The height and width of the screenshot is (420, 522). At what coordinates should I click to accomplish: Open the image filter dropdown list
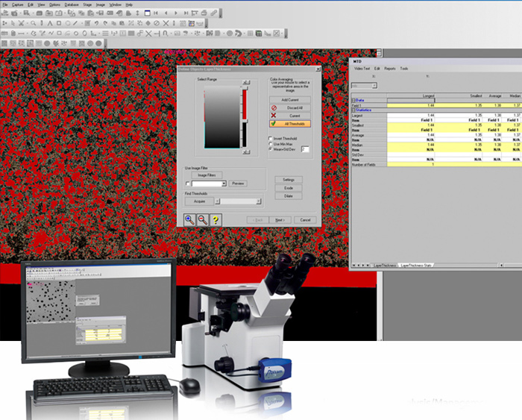[224, 183]
